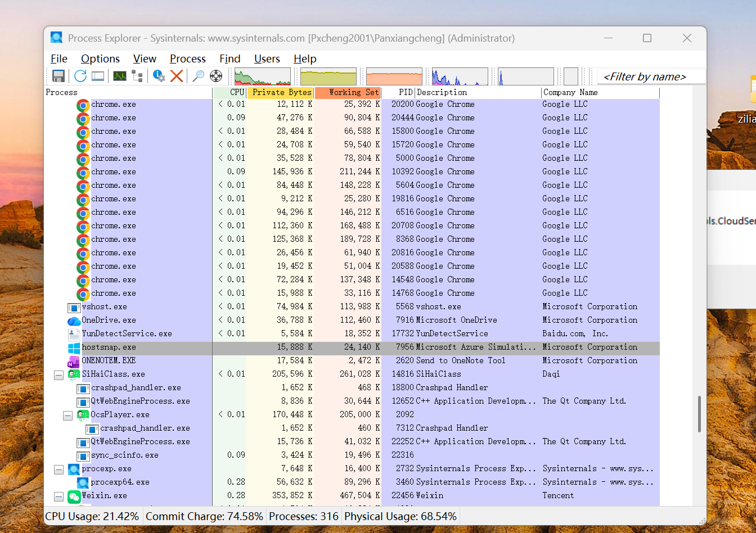Toggle the lower pane view icon

click(x=98, y=76)
